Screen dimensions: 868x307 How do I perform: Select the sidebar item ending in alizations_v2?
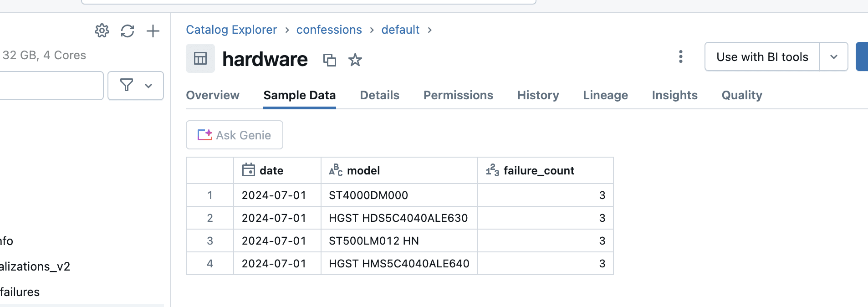coord(35,266)
